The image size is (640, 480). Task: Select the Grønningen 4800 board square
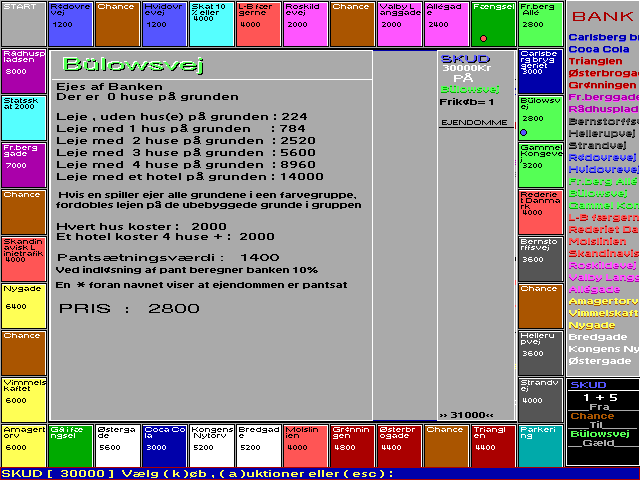coord(353,446)
